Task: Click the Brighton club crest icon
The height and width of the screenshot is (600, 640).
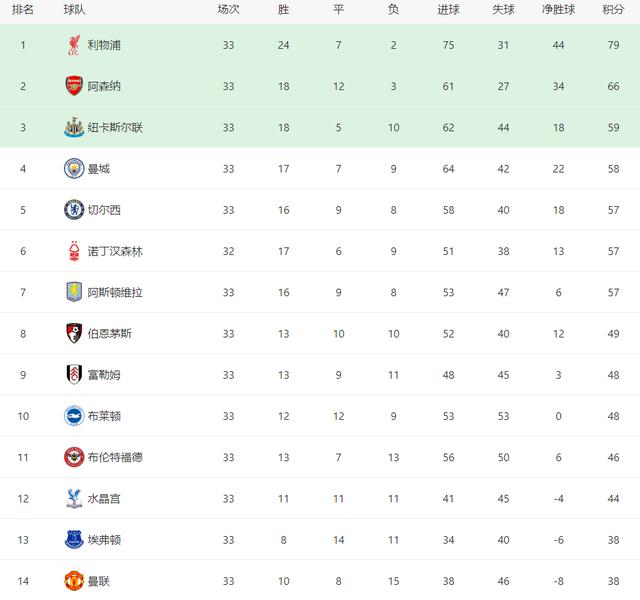Action: (73, 415)
